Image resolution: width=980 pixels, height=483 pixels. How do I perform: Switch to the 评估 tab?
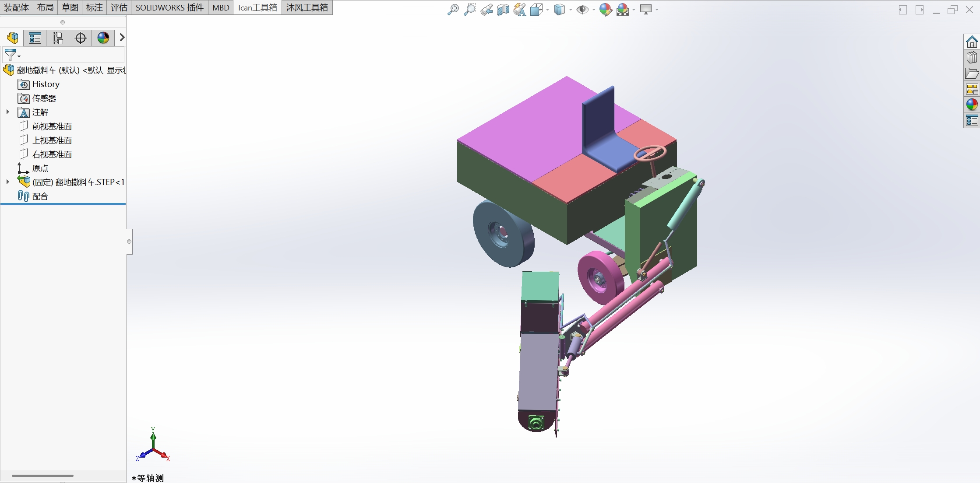coord(119,7)
